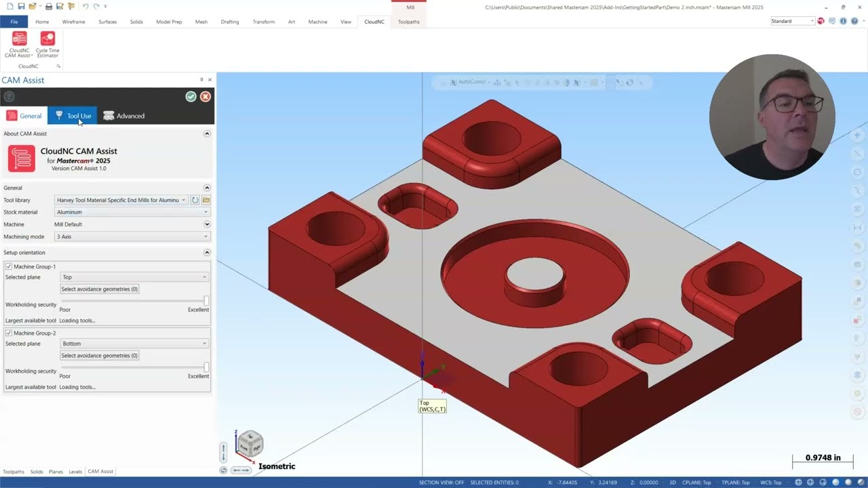Open the Stock material Aluminum dropdown
The width and height of the screenshot is (868, 488).
coord(132,212)
